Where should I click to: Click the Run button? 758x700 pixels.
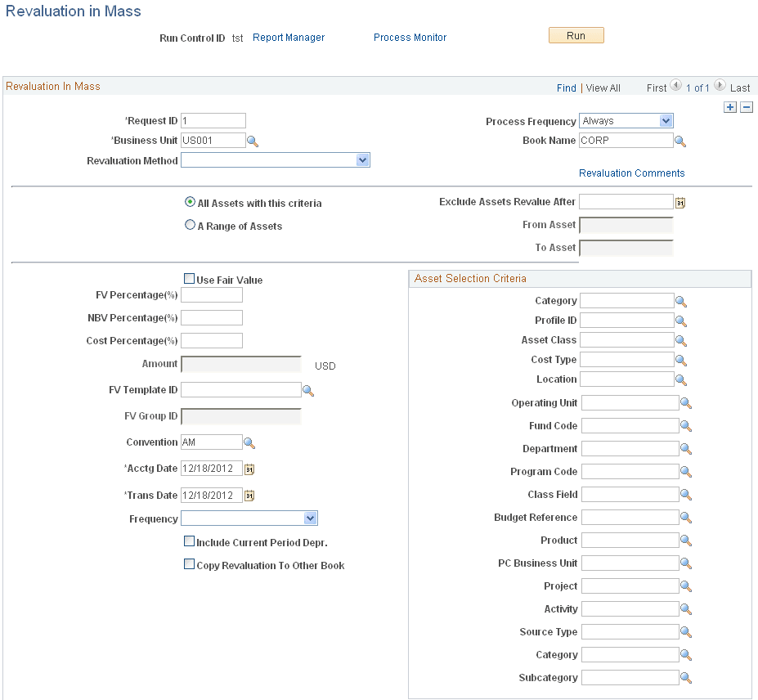click(x=576, y=36)
